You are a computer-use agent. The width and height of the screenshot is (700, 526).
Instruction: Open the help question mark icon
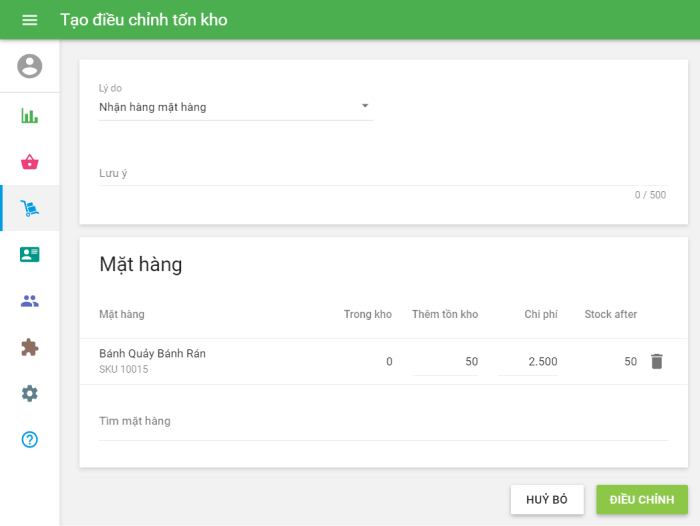coord(30,439)
